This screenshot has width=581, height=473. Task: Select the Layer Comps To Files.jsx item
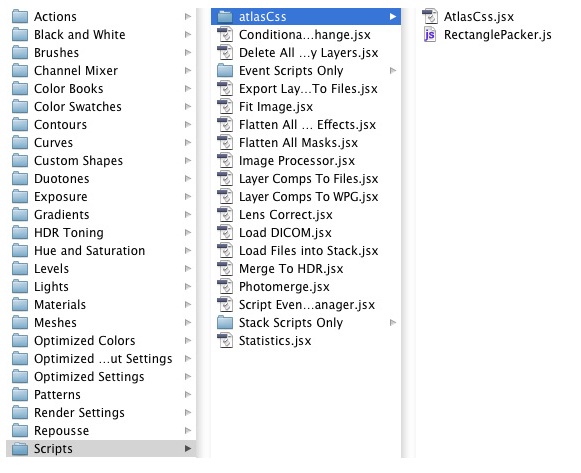(306, 179)
